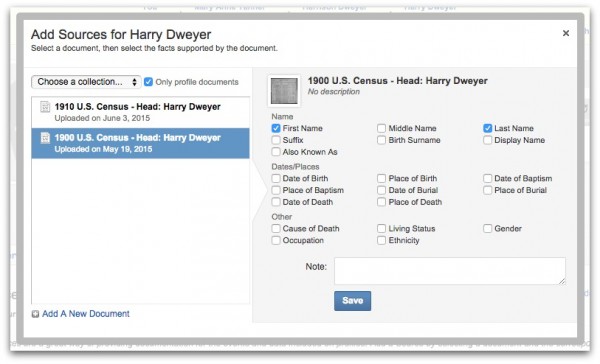
Task: Click the document icon beside 1900 U.S. Census
Action: (45, 138)
